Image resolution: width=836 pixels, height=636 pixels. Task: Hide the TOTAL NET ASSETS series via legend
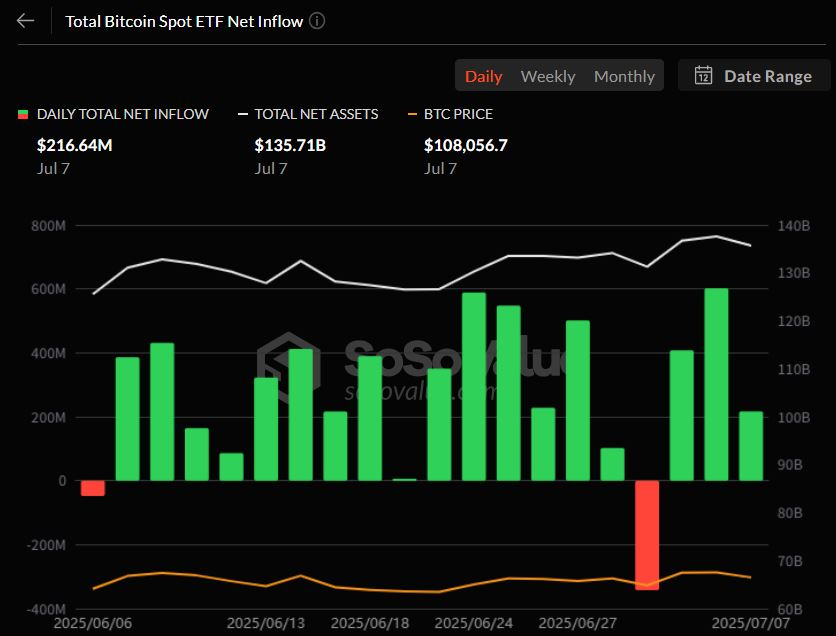(316, 114)
